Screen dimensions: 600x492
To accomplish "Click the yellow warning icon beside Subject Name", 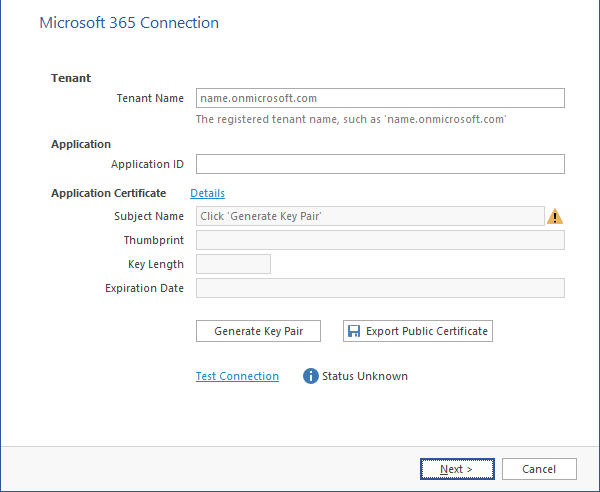I will 555,216.
